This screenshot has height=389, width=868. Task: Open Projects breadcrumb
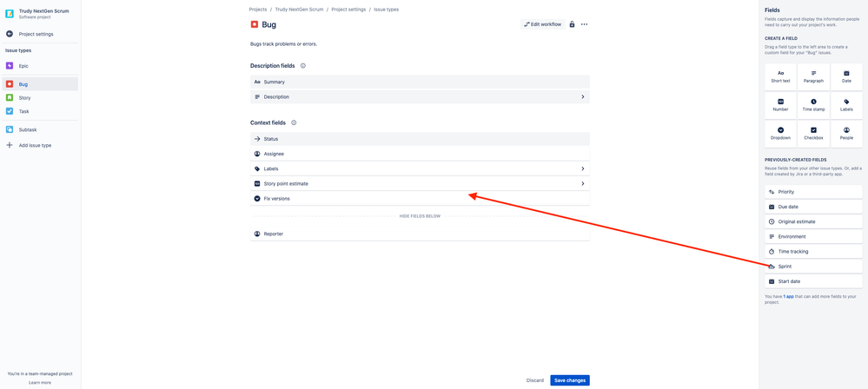(x=258, y=10)
